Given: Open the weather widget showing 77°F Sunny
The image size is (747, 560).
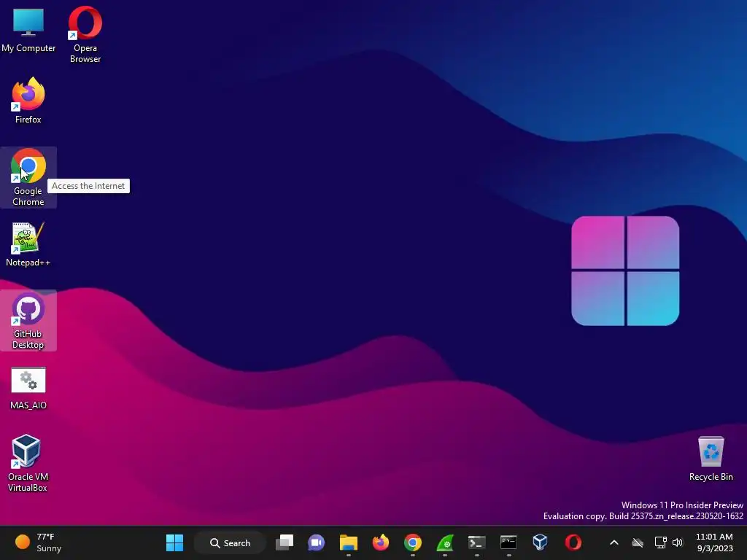Looking at the screenshot, I should pos(38,542).
